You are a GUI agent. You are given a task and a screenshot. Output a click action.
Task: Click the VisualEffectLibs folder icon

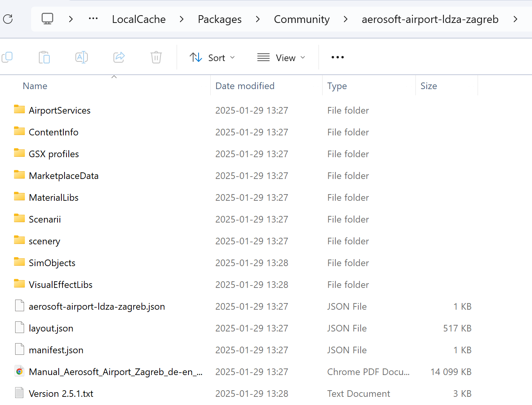point(19,284)
